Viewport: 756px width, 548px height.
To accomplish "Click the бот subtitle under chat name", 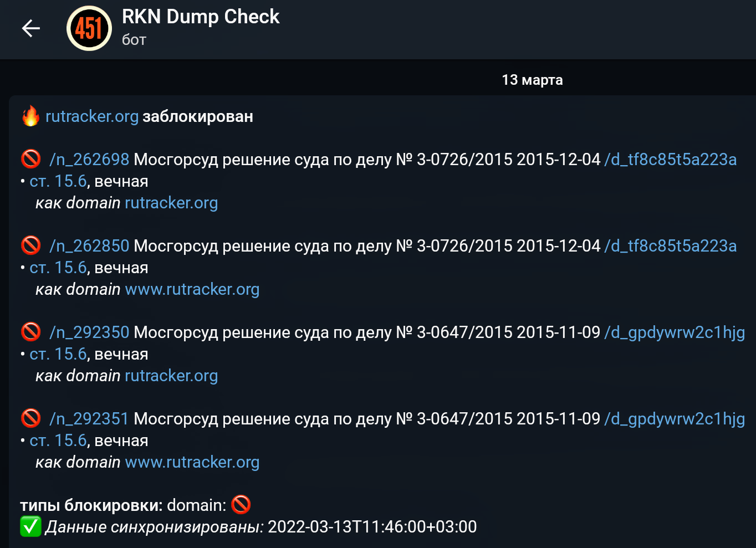I will [134, 40].
